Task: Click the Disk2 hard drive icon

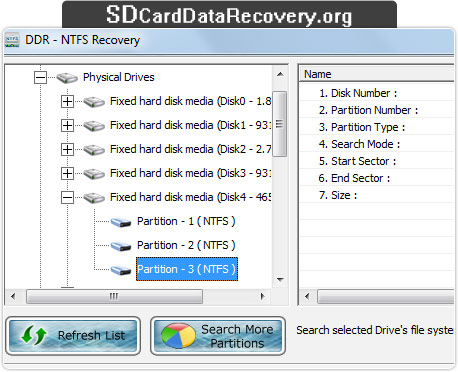Action: coord(94,150)
